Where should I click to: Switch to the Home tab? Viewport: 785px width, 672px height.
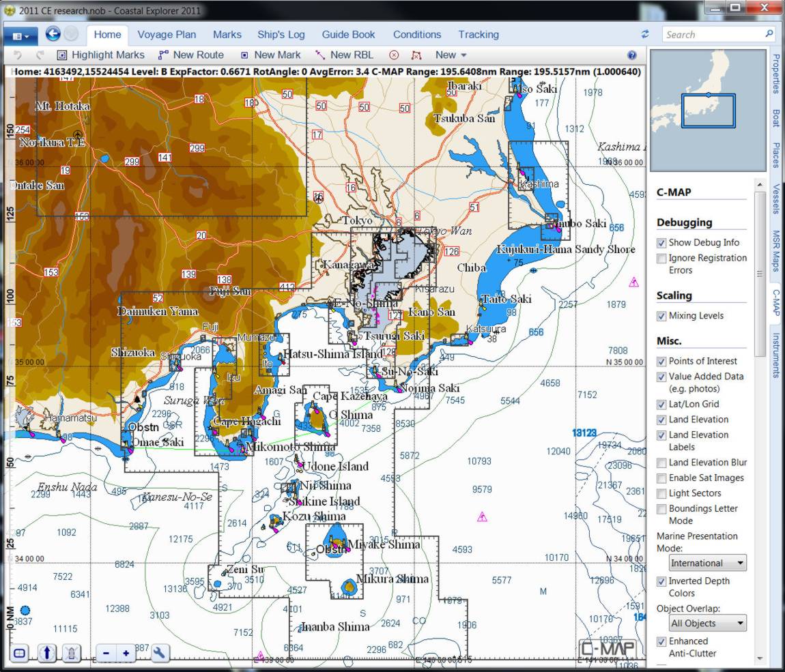pos(107,35)
